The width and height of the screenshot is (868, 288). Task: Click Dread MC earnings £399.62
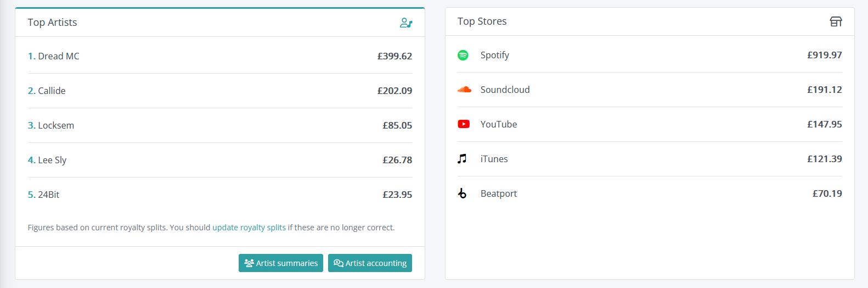click(x=394, y=56)
